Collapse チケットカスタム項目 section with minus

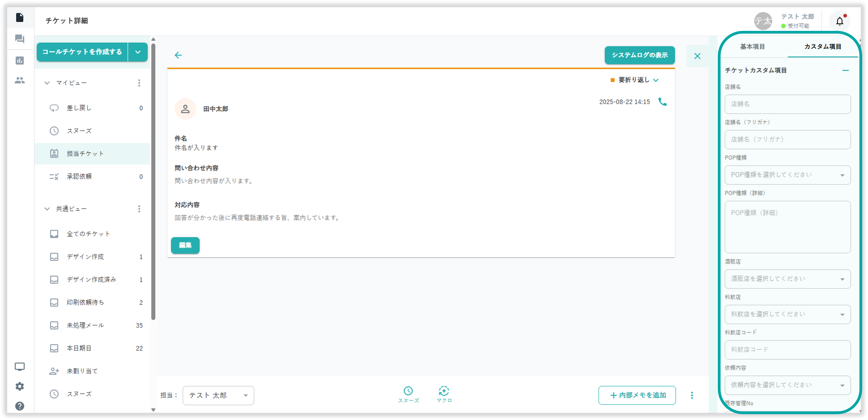coord(845,70)
